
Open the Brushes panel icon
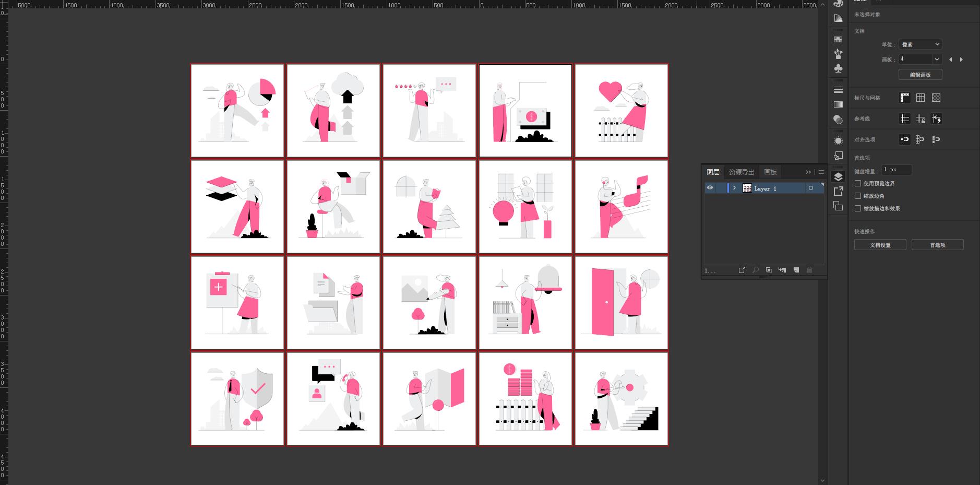[838, 54]
